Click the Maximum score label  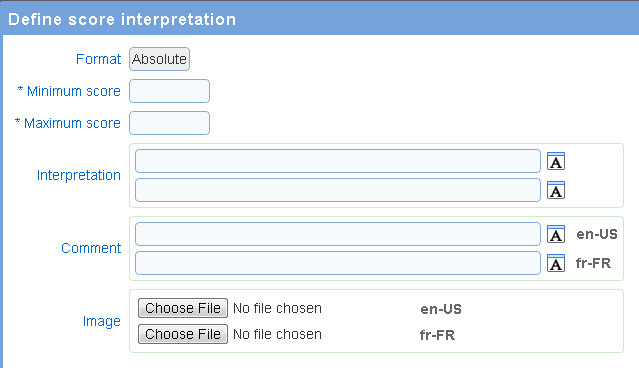click(x=68, y=123)
